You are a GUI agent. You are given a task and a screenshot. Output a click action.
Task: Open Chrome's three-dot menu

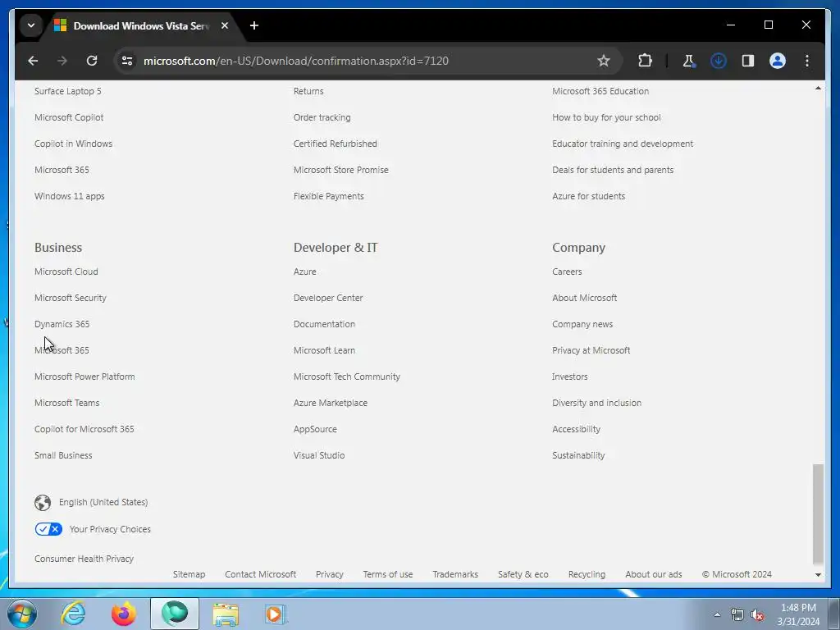coord(807,61)
